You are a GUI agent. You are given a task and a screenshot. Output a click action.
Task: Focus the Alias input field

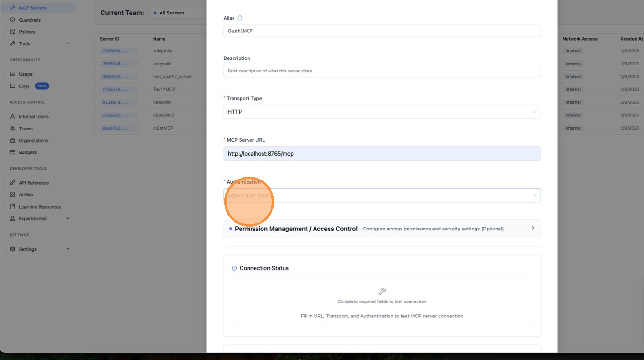coord(382,31)
